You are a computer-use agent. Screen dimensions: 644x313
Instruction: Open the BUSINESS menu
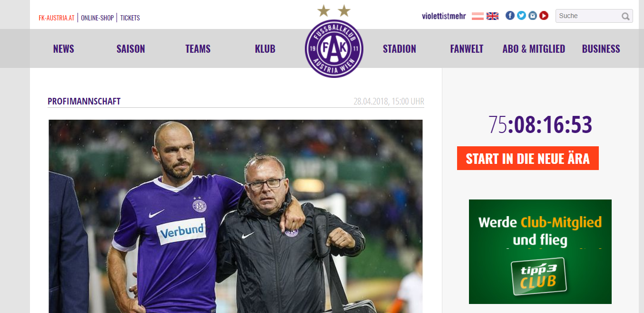[x=601, y=49]
